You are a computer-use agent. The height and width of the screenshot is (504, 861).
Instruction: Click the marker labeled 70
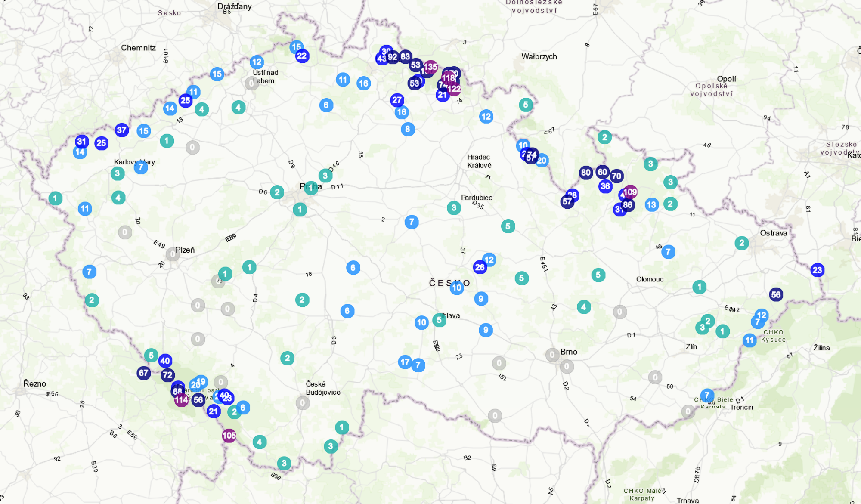coord(616,176)
